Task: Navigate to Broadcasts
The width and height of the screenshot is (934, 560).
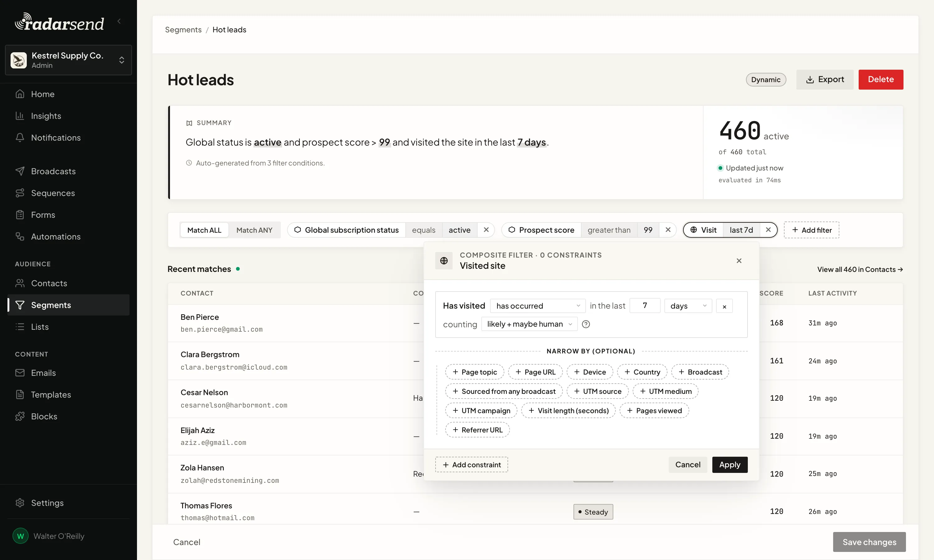Action: (x=68, y=171)
